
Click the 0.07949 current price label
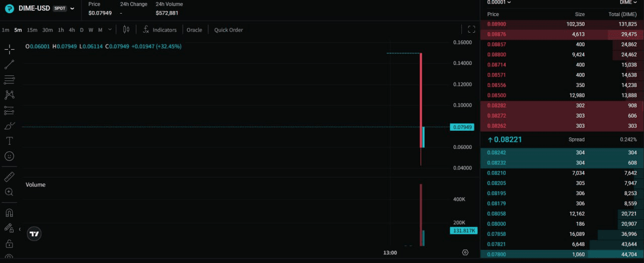coord(462,127)
